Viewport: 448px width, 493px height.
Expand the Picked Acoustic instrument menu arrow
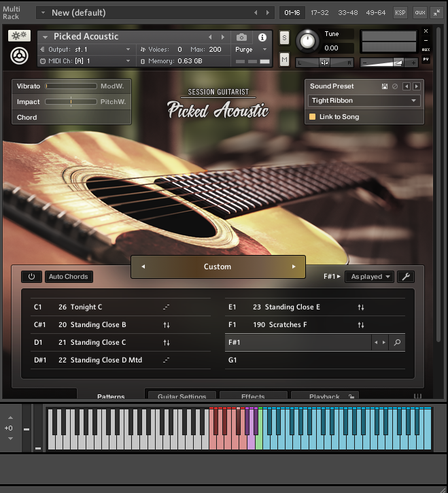(x=45, y=37)
